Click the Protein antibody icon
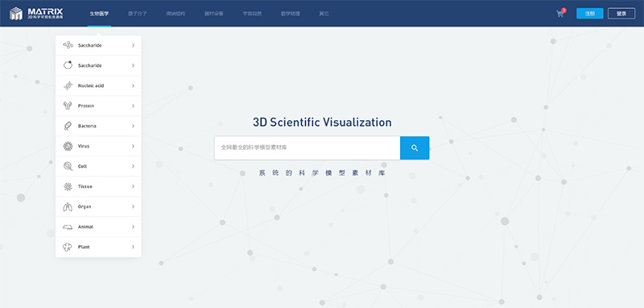The height and width of the screenshot is (308, 644). coord(68,106)
